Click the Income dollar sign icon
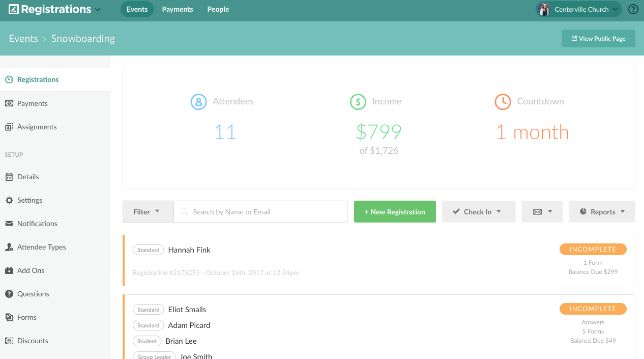Image resolution: width=644 pixels, height=359 pixels. 358,102
